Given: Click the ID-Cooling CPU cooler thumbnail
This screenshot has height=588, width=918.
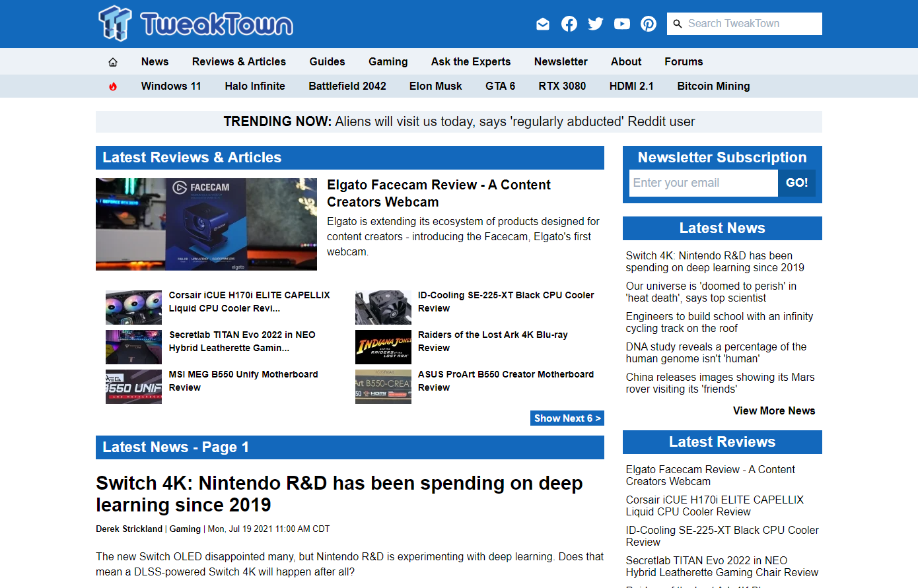Looking at the screenshot, I should [383, 308].
